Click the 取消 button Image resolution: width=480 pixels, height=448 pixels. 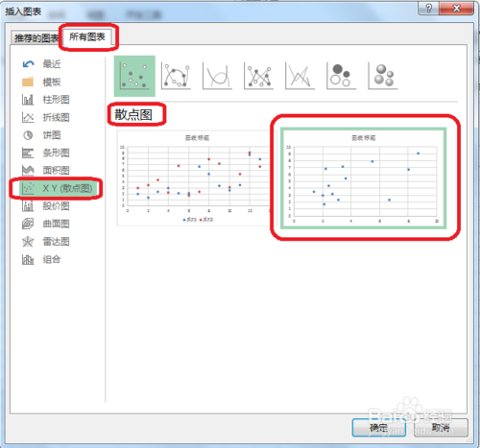tap(441, 428)
